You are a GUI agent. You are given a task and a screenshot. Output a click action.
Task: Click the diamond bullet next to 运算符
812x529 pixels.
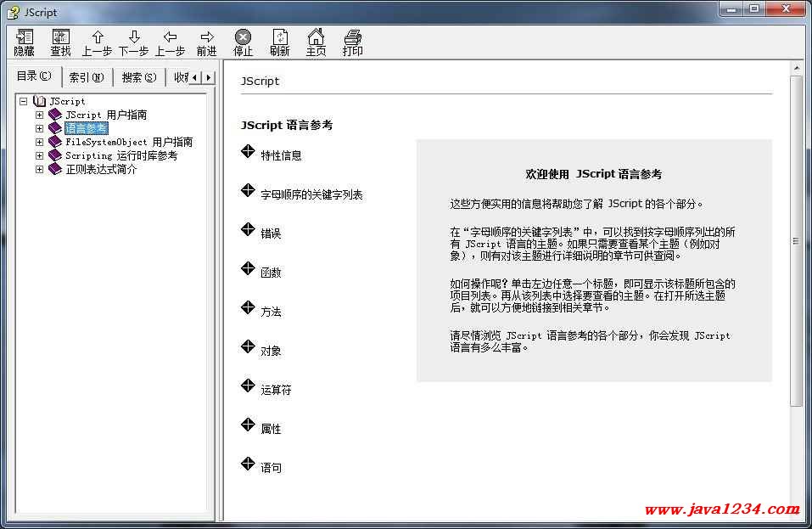click(x=248, y=385)
